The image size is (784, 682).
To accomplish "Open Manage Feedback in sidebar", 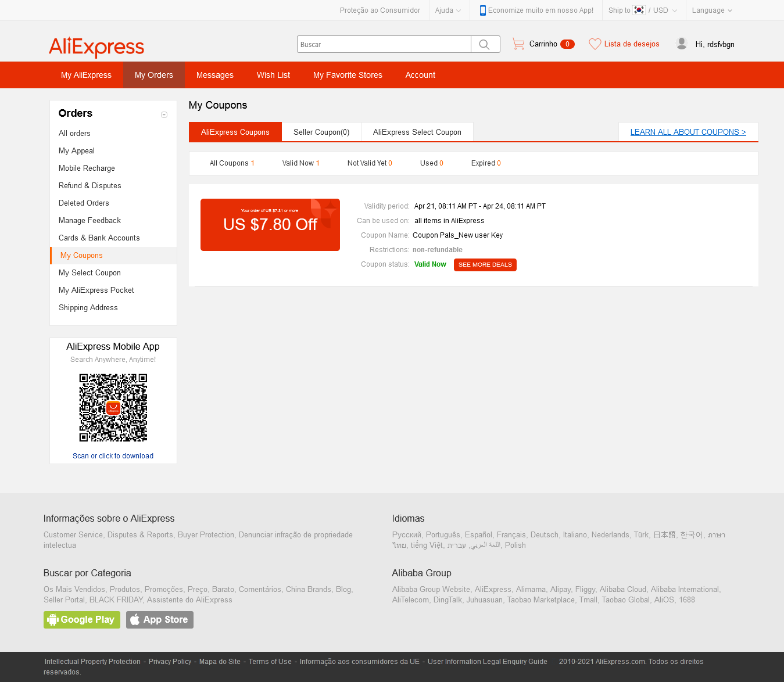I will tap(90, 220).
